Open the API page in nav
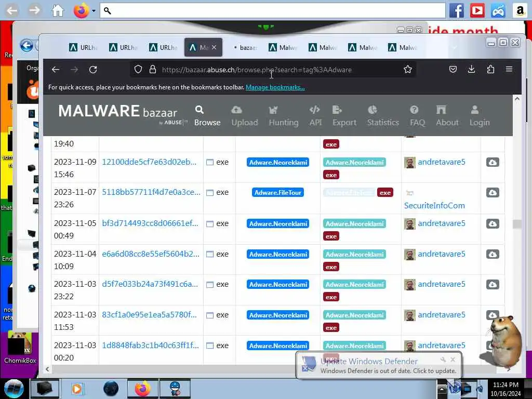The image size is (532, 399). click(x=315, y=116)
